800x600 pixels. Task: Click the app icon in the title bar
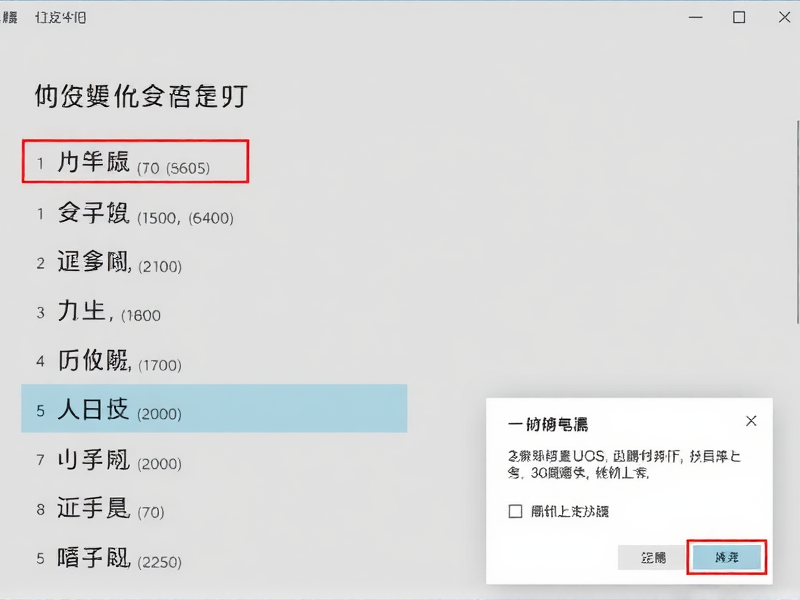(x=12, y=15)
